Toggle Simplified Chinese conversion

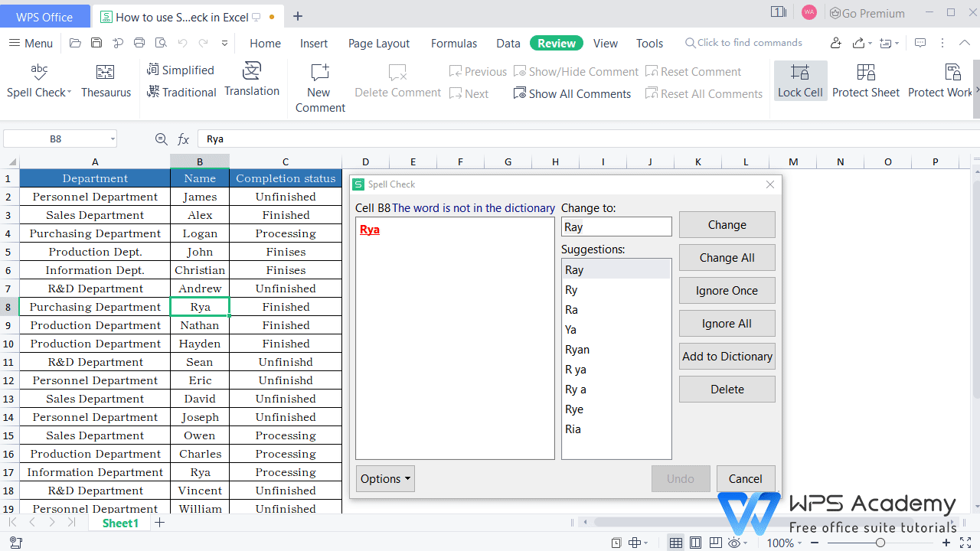point(181,70)
